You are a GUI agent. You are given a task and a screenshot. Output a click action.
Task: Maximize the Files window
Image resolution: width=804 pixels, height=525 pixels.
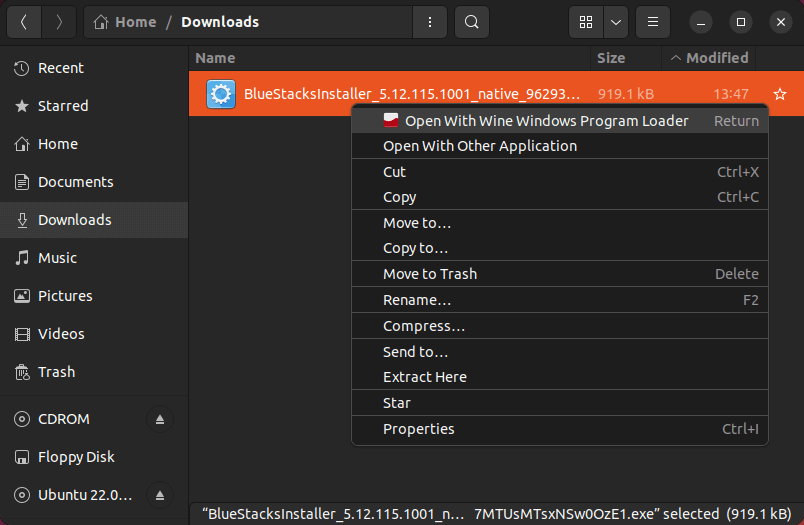coord(741,22)
